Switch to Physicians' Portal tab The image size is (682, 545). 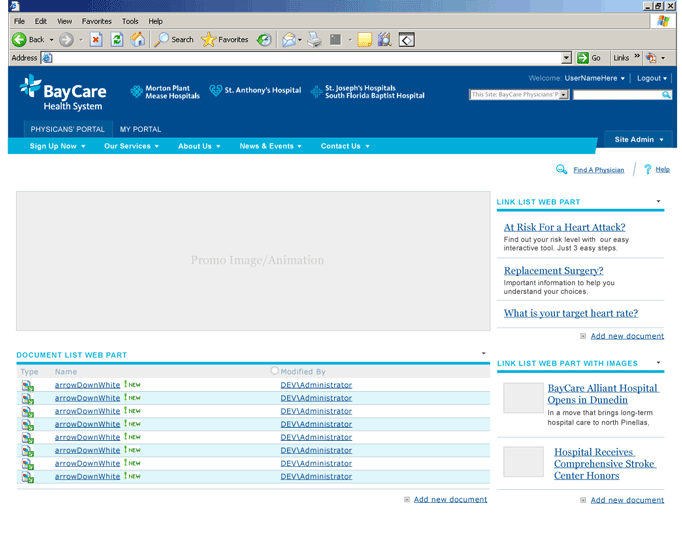tap(68, 129)
